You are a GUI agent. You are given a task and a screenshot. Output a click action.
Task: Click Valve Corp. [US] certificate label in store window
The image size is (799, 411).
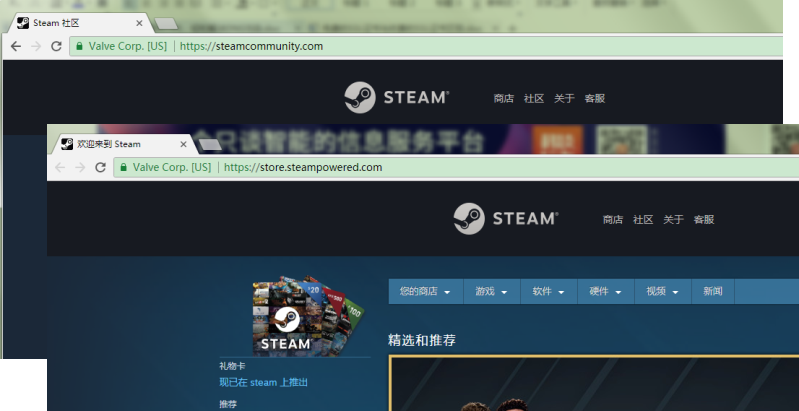[172, 168]
